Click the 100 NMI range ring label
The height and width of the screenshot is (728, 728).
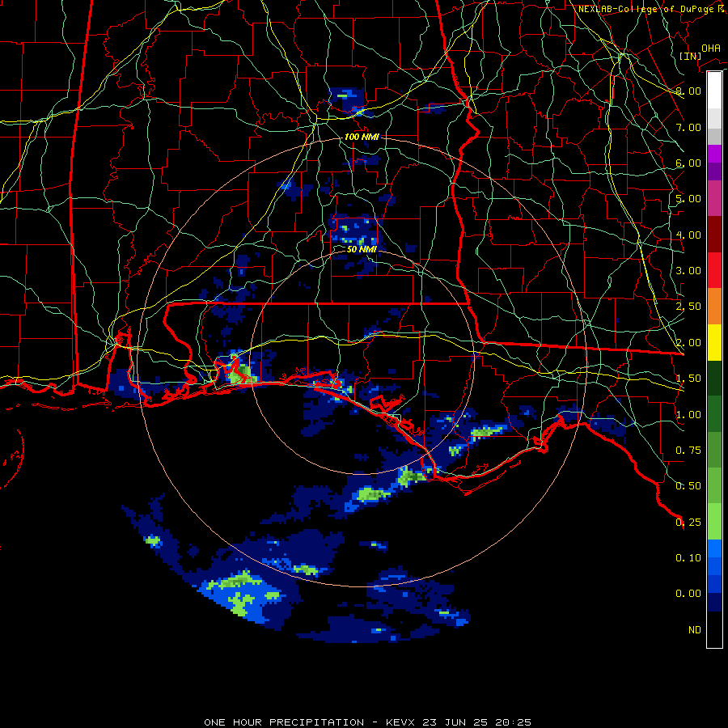coord(362,137)
